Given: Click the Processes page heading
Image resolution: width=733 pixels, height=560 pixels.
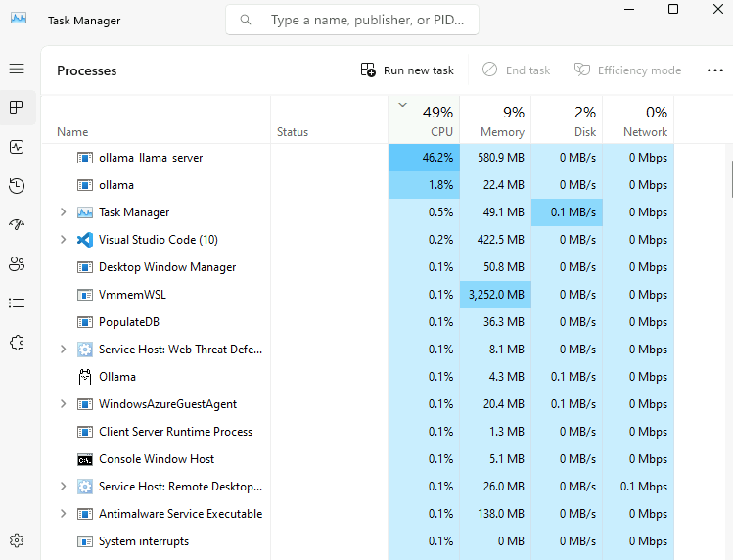Looking at the screenshot, I should (86, 70).
